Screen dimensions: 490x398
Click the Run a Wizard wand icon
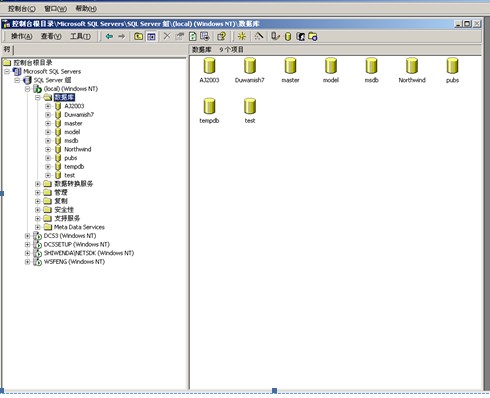tap(259, 36)
